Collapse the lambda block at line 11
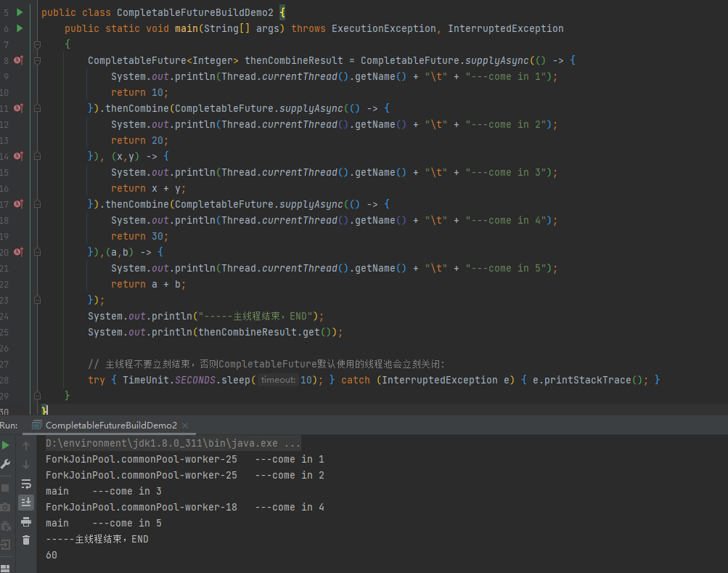 click(36, 108)
